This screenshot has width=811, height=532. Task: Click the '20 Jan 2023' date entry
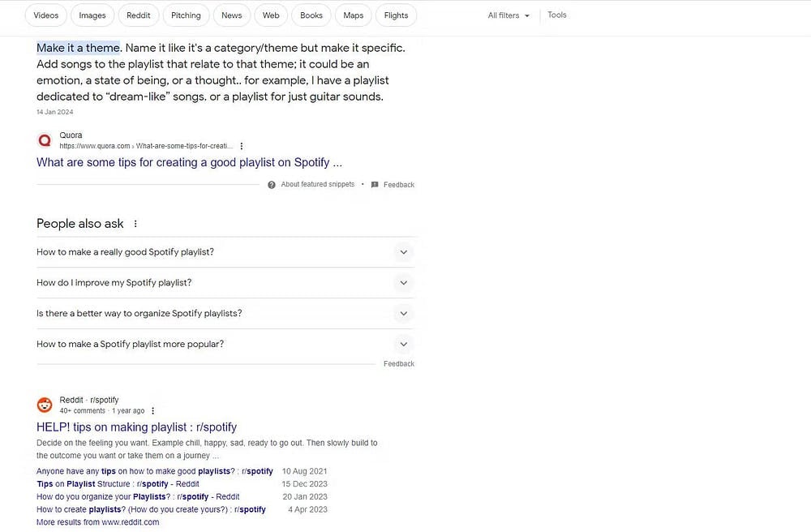click(305, 497)
